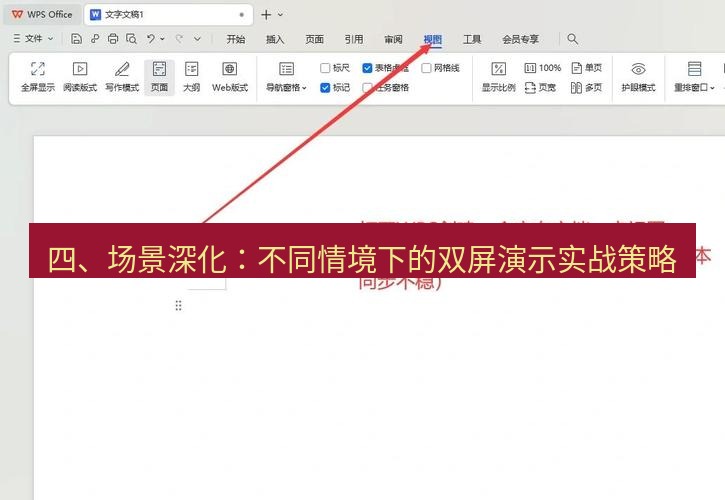The width and height of the screenshot is (725, 500).
Task: Click the WPS Office home tab
Action: coord(42,14)
